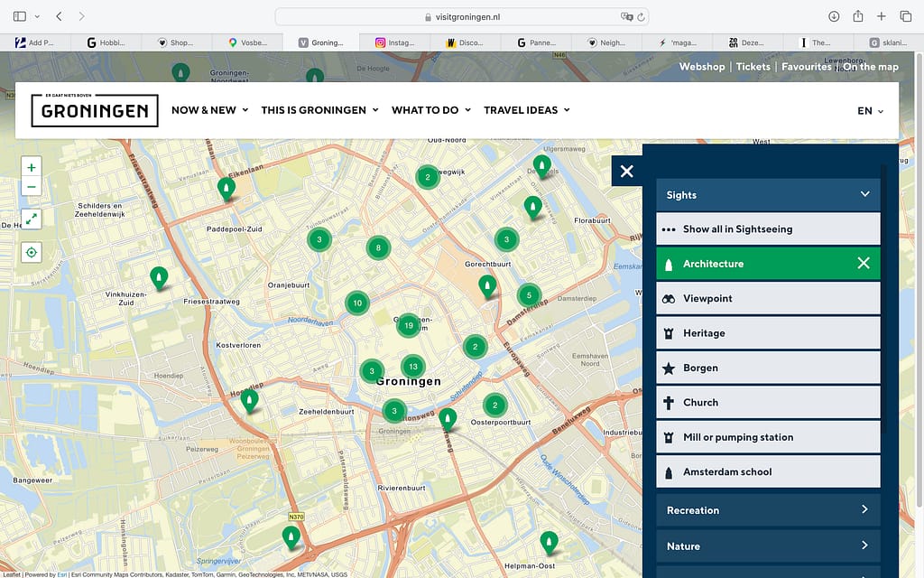
Task: Click the Safari address bar
Action: click(x=461, y=16)
